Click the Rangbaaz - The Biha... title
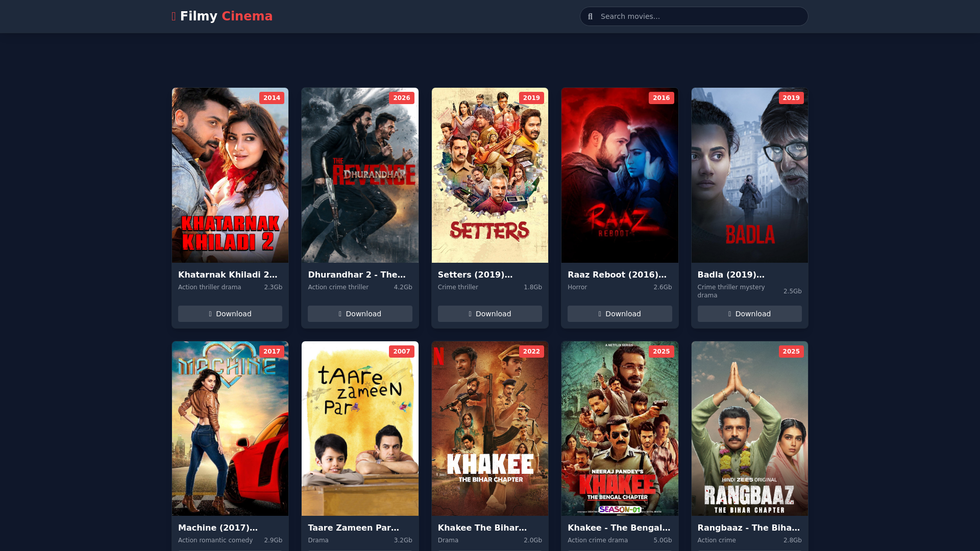 pyautogui.click(x=749, y=528)
